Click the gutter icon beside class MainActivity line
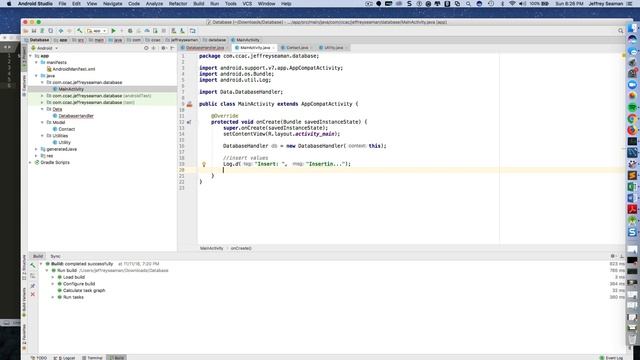The height and width of the screenshot is (360, 640). (189, 104)
